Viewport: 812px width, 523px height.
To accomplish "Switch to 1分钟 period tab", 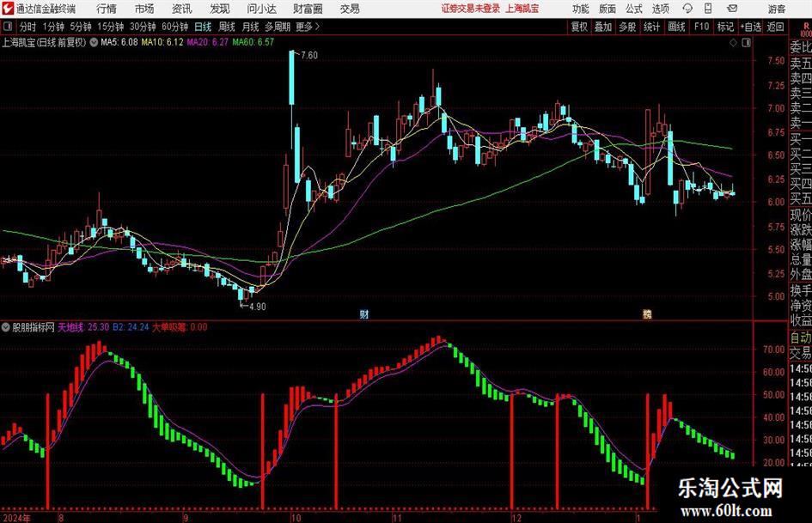I will click(52, 27).
